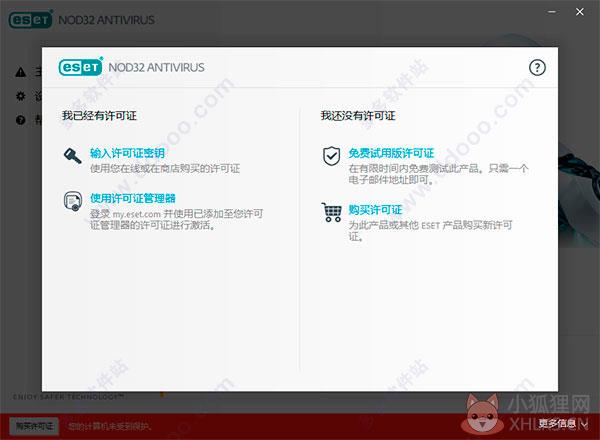Close the ESET main window

coord(580,12)
